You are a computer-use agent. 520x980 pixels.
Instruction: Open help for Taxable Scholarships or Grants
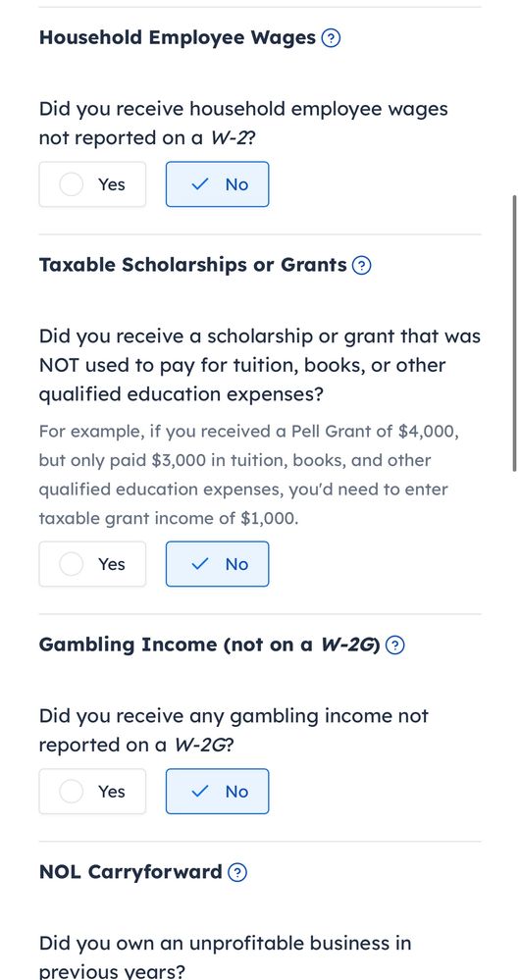tap(361, 266)
